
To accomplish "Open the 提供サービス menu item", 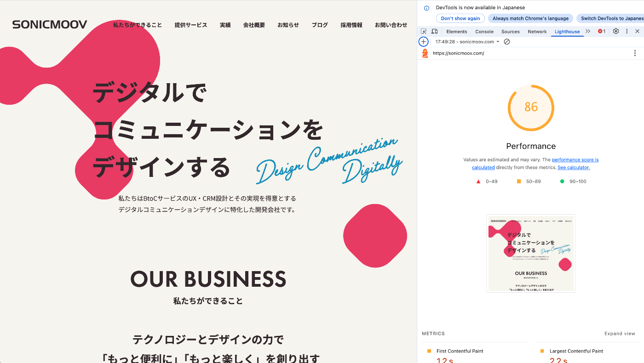I will (191, 25).
